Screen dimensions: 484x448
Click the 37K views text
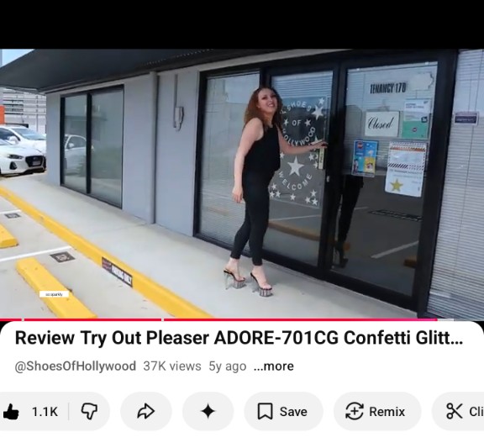(172, 366)
